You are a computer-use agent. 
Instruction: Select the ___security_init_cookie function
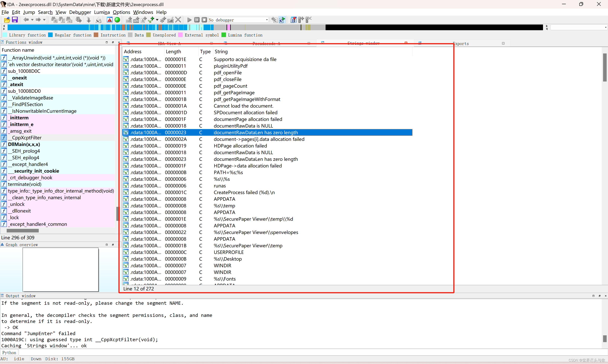coord(58,171)
